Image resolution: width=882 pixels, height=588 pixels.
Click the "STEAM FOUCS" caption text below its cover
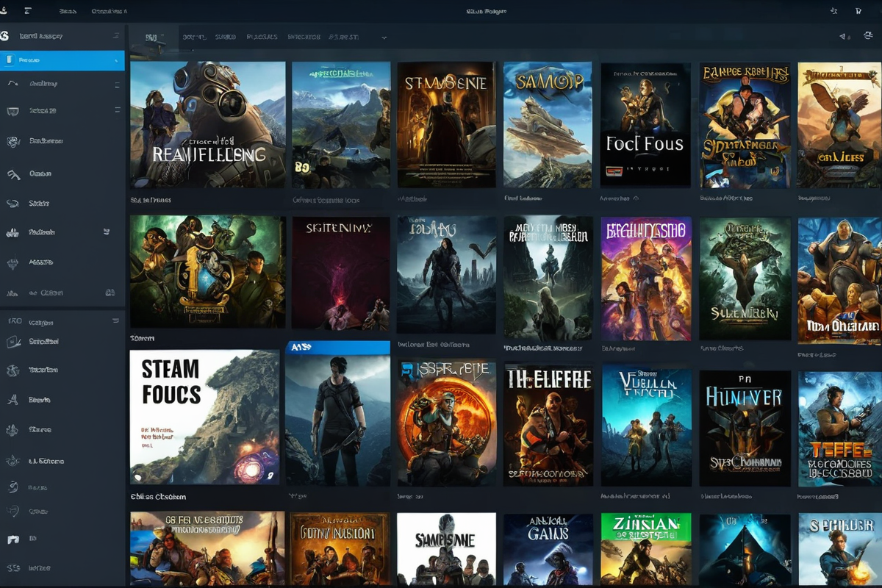(x=158, y=497)
